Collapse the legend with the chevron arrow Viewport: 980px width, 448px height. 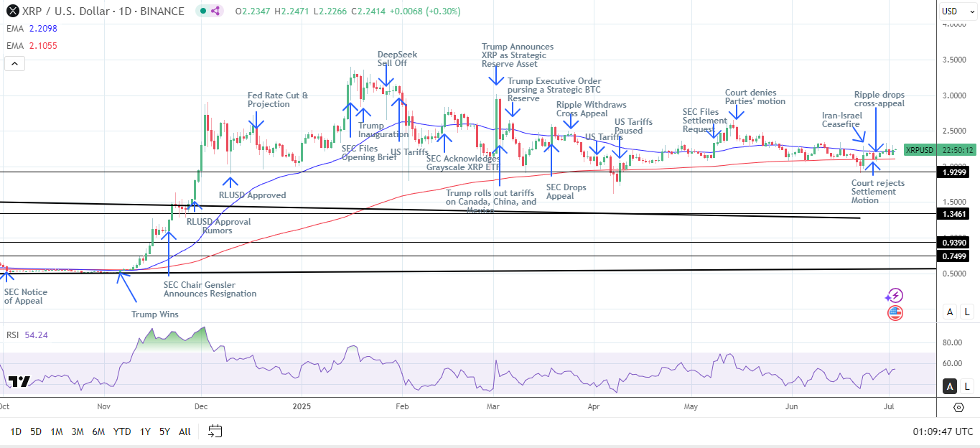coord(14,63)
